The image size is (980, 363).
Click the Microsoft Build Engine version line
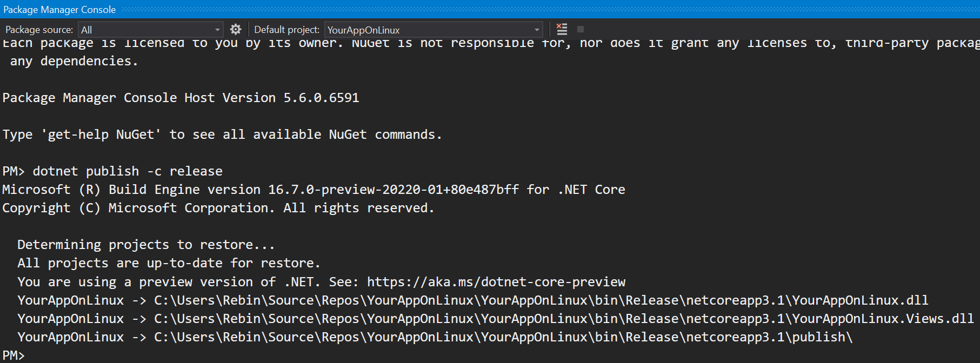(314, 190)
